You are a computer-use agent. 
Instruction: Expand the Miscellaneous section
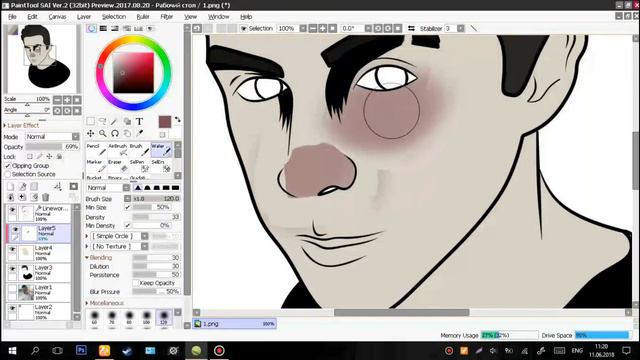104,303
